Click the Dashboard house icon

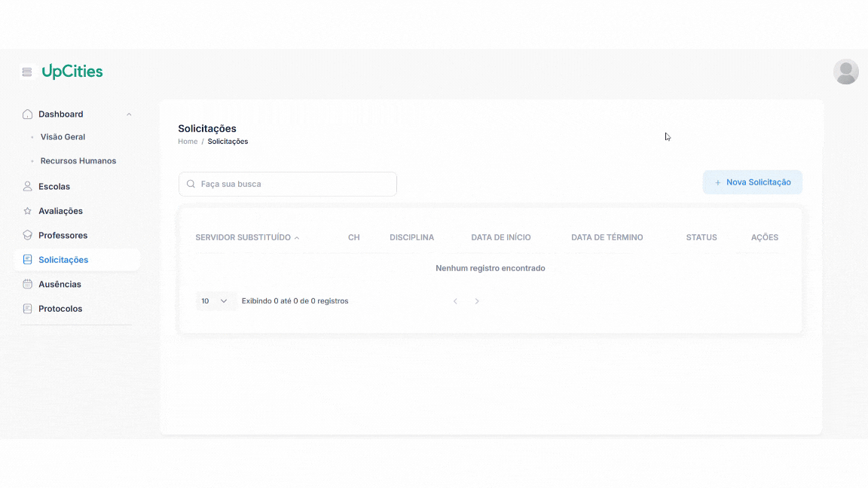(x=27, y=114)
